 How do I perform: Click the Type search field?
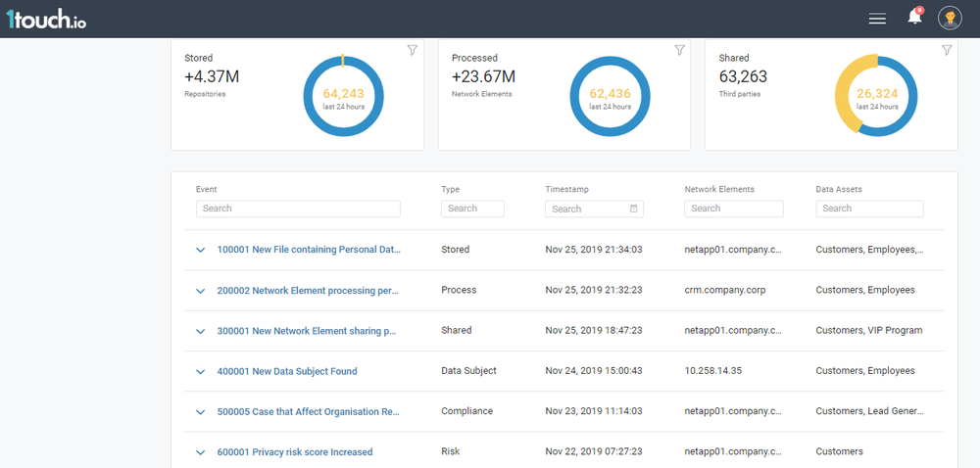[472, 209]
